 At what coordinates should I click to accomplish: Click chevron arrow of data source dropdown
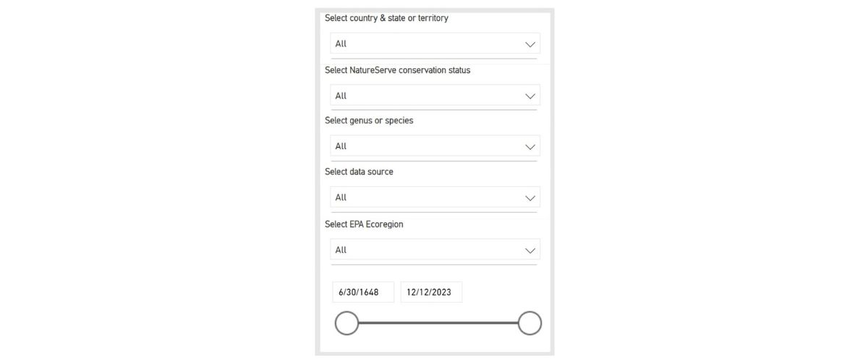[x=530, y=198]
